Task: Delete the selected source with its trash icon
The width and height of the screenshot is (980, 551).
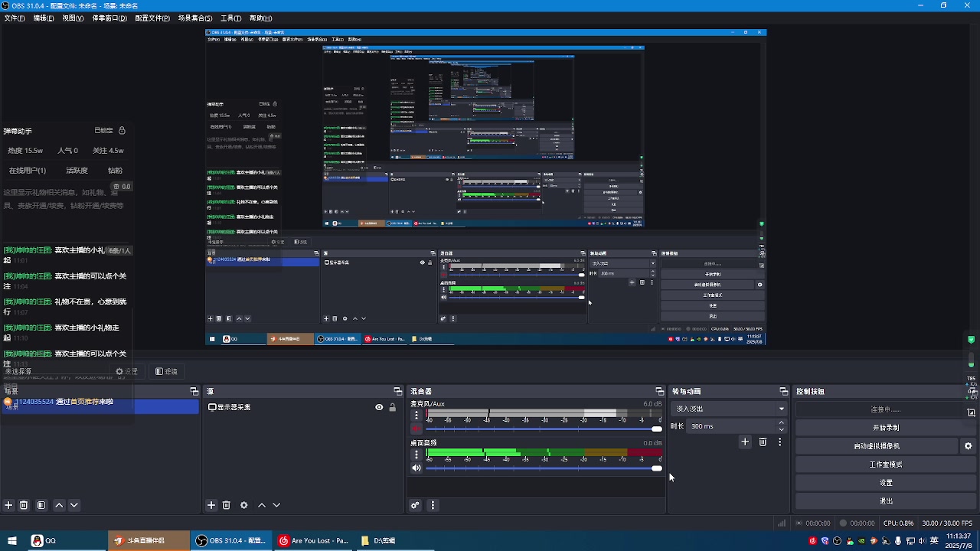Action: click(x=227, y=505)
